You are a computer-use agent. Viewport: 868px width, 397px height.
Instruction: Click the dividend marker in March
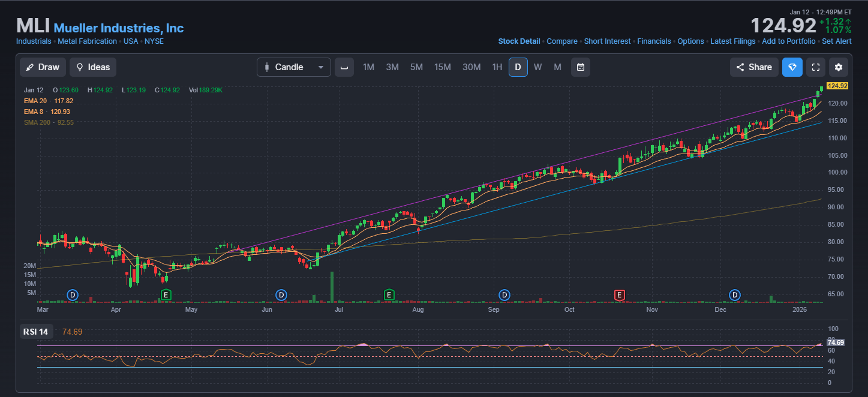coord(73,294)
